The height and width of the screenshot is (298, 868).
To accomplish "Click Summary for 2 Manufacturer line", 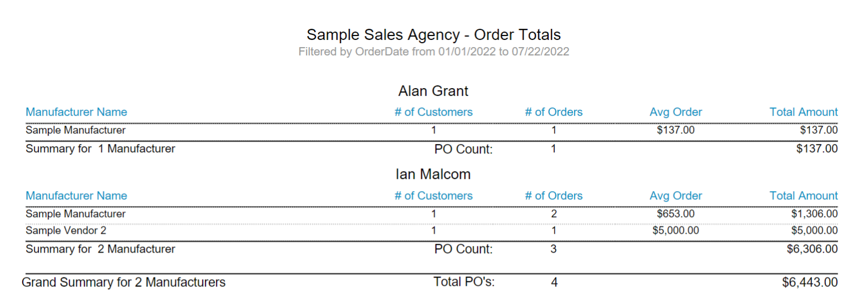I will pyautogui.click(x=100, y=249).
